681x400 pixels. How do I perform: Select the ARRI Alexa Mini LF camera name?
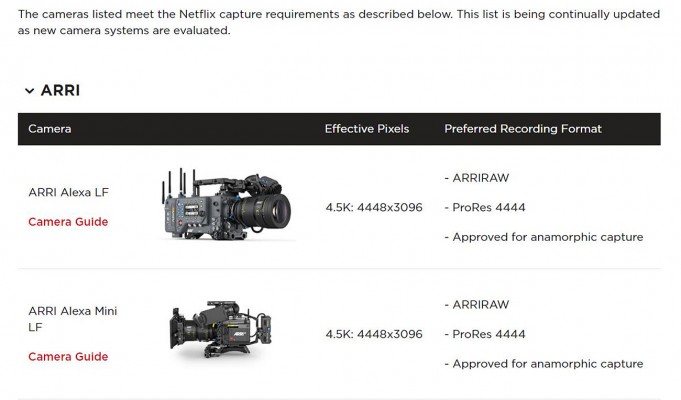73,319
